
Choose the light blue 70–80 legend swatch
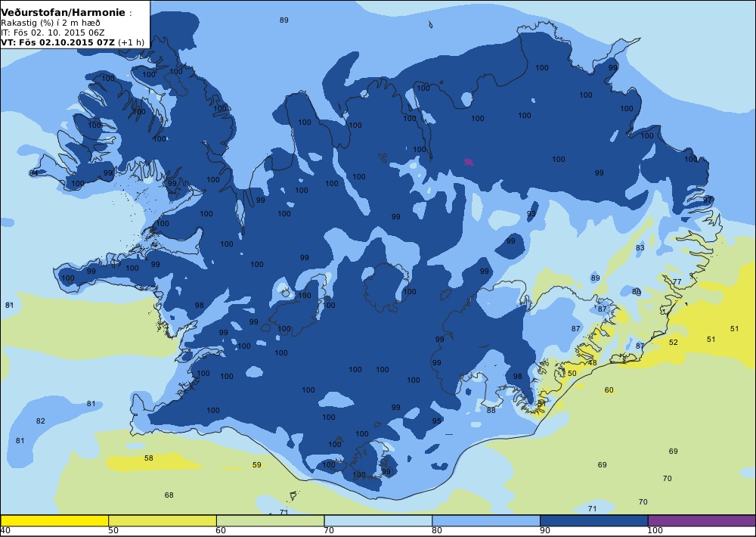click(x=378, y=520)
